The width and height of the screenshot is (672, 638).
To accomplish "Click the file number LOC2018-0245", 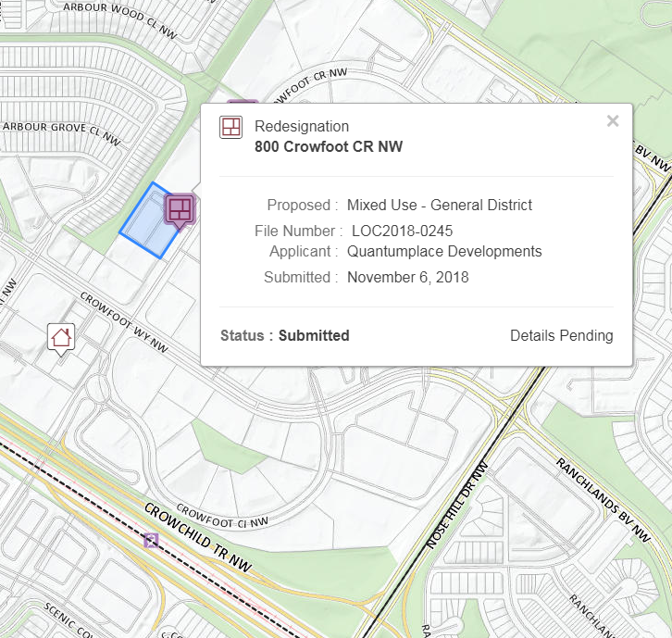I will point(402,231).
